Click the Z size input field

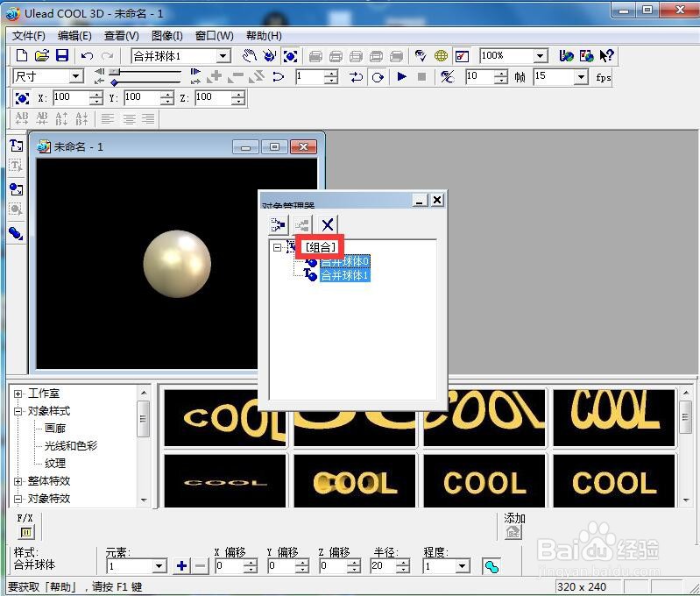coord(214,97)
